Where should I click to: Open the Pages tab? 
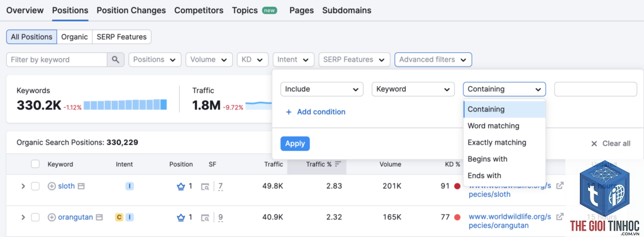coord(301,10)
